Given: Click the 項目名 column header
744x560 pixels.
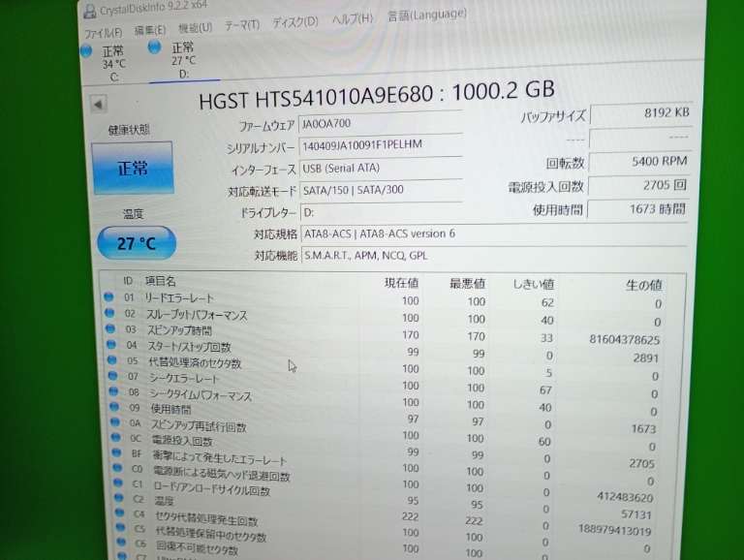Looking at the screenshot, I should [x=161, y=281].
